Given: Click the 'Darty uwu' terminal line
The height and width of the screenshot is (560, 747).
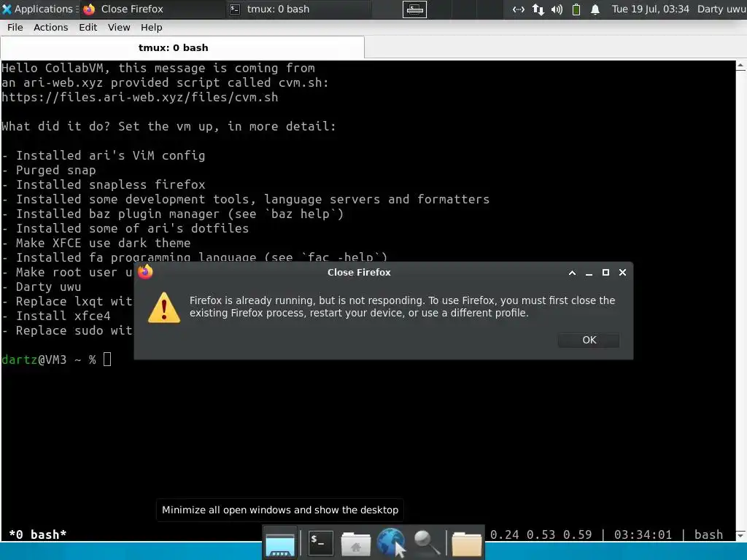Looking at the screenshot, I should (41, 287).
